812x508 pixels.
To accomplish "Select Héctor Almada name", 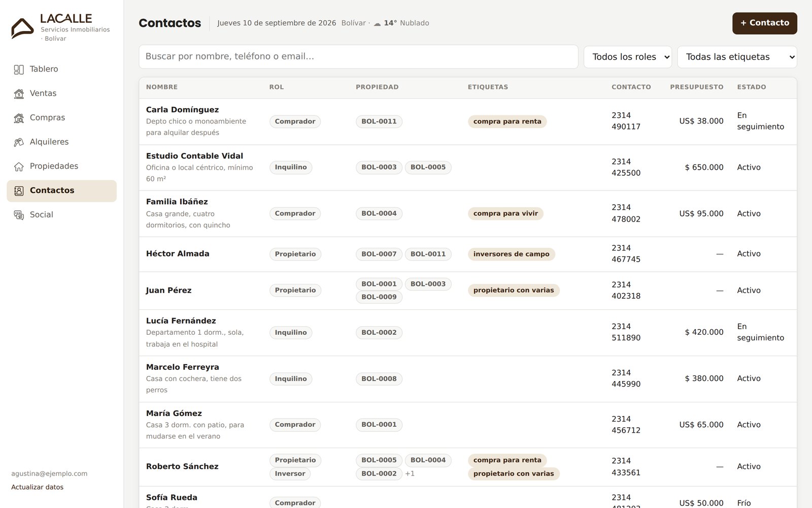I will tap(178, 253).
